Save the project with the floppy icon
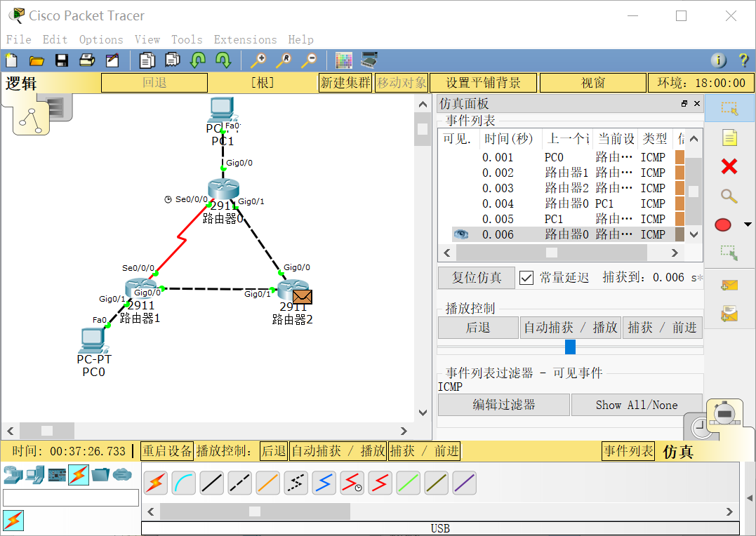Screen dimensions: 756x536 [x=62, y=61]
